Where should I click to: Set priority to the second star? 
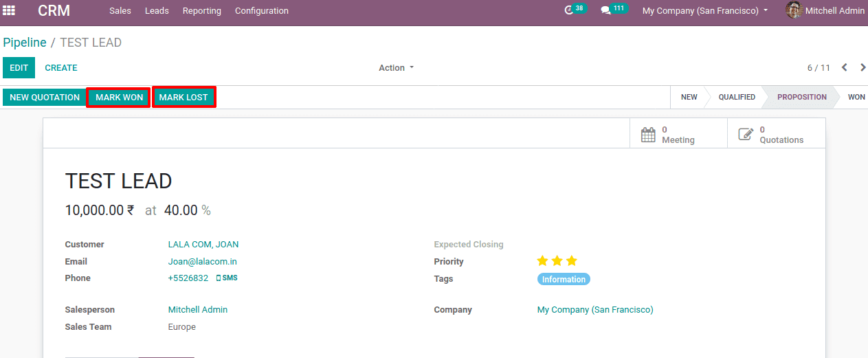557,261
